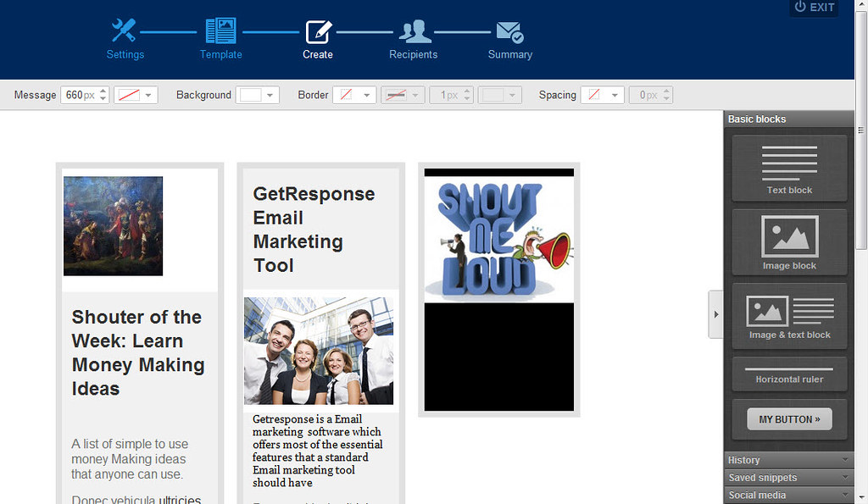This screenshot has width=868, height=504.
Task: Select the Horizontal ruler block
Action: 789,374
